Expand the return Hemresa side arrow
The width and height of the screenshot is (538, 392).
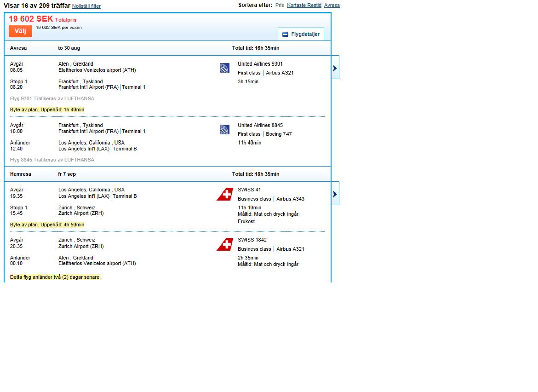(x=335, y=194)
